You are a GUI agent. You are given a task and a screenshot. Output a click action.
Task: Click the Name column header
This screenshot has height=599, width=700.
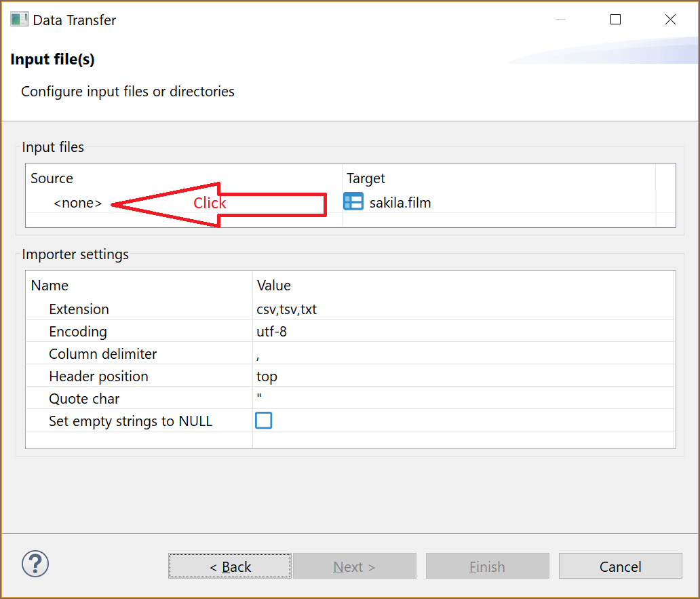pyautogui.click(x=50, y=286)
